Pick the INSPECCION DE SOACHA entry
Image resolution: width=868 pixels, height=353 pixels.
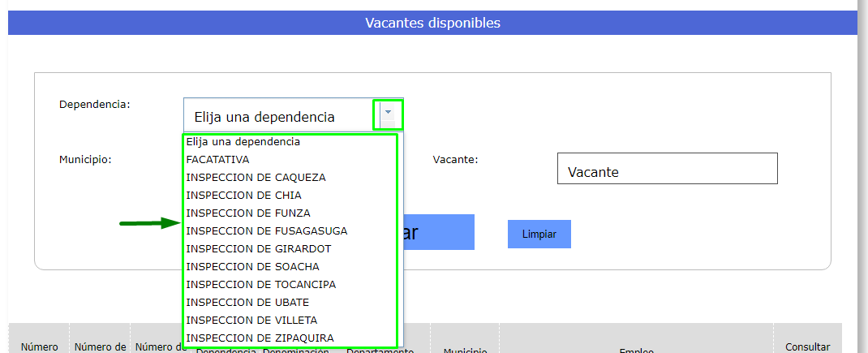click(x=252, y=267)
